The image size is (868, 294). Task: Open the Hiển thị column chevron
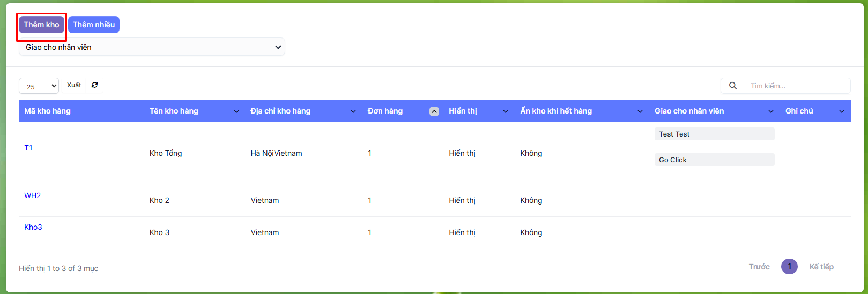tap(506, 111)
